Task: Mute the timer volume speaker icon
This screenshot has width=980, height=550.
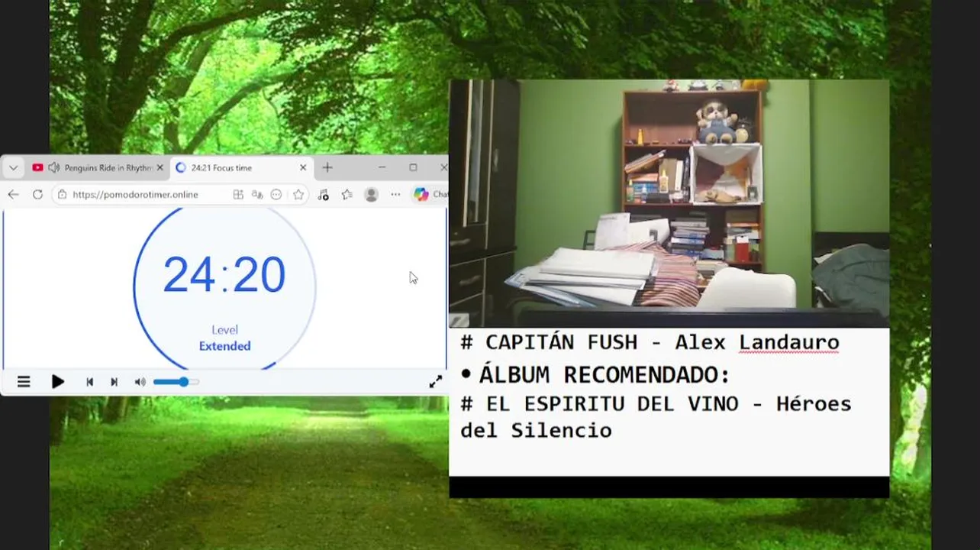Action: 140,382
